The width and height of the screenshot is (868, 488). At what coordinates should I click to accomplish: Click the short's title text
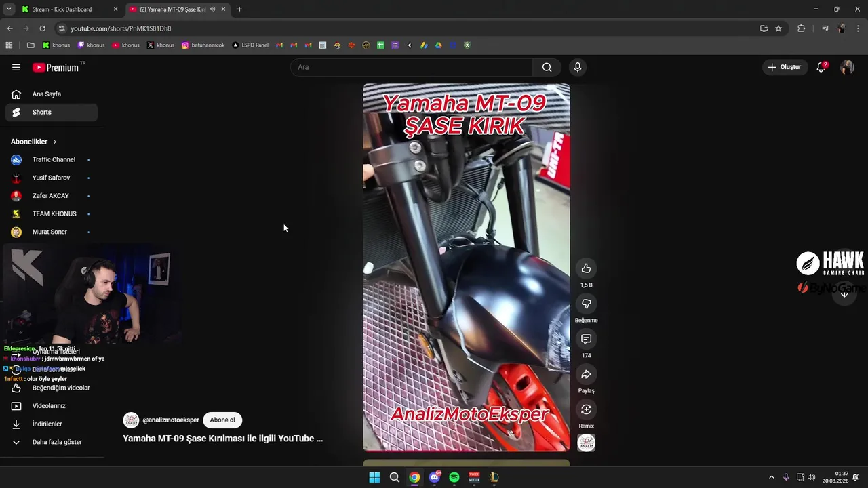point(222,439)
